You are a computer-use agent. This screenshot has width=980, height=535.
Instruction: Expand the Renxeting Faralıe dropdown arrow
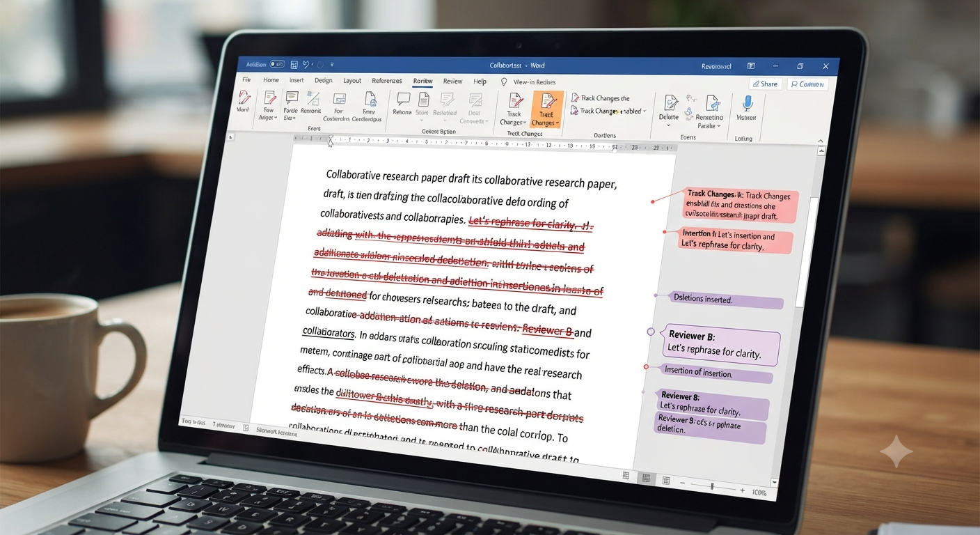(x=719, y=126)
